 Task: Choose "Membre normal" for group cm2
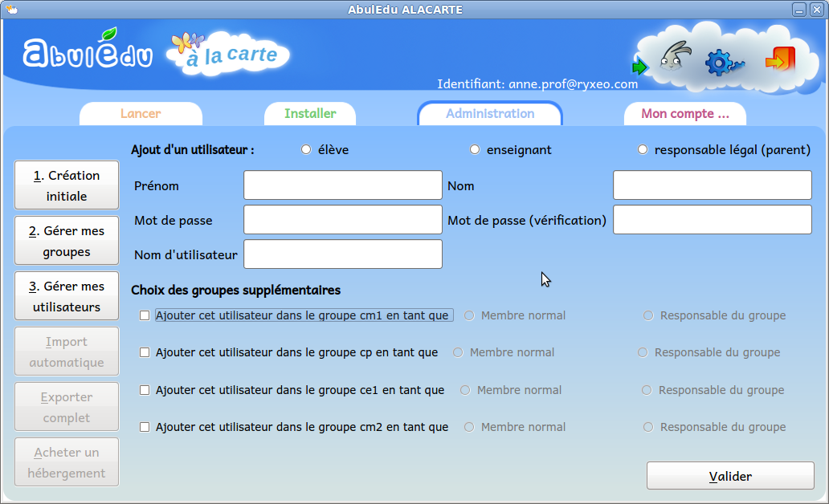pos(469,427)
